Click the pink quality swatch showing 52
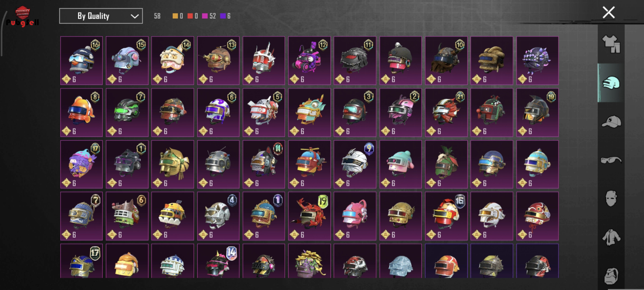 tap(205, 16)
